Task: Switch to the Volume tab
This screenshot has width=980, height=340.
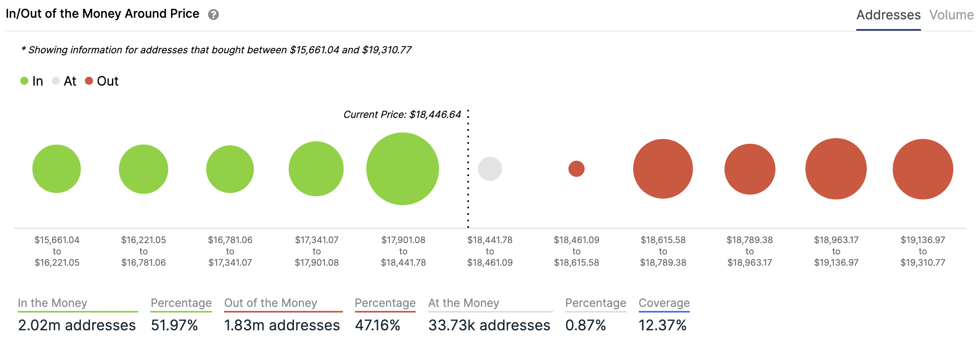Action: (x=951, y=15)
